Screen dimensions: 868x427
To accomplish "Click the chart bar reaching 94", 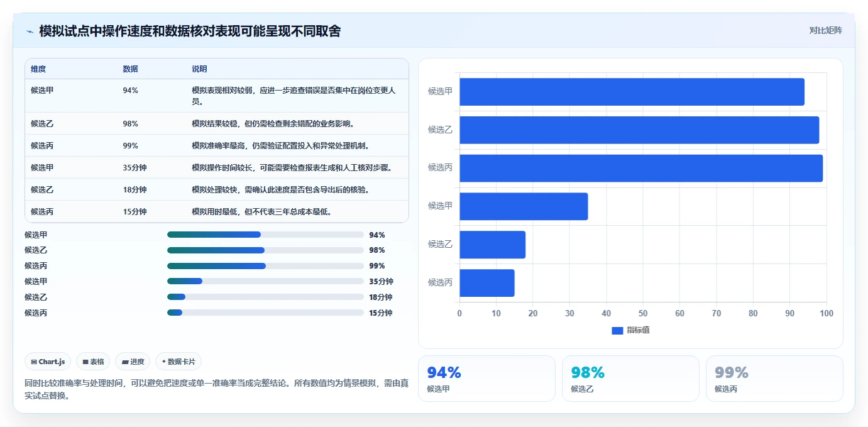I will point(632,92).
